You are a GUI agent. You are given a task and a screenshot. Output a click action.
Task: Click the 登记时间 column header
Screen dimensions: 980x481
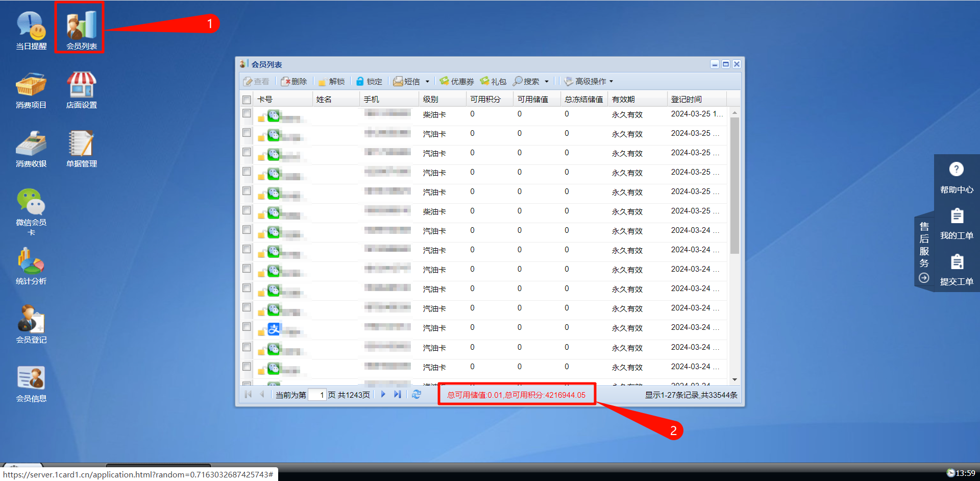point(687,100)
